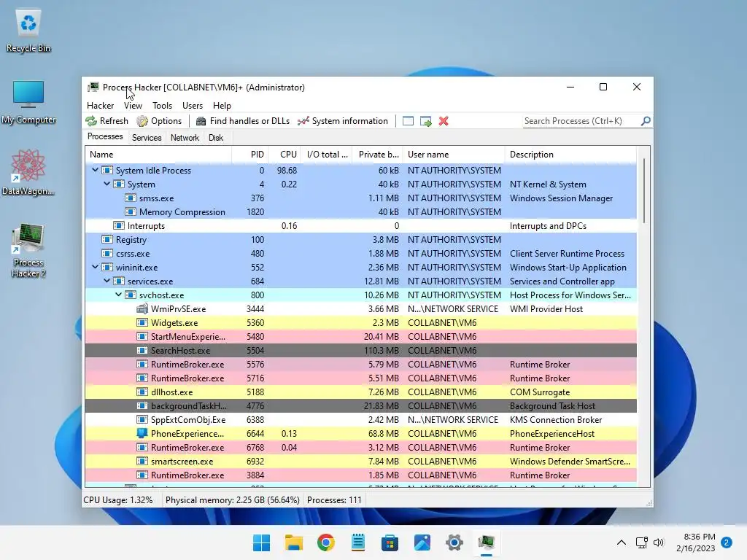This screenshot has width=747, height=560.
Task: Focus the Search Processes input field
Action: 581,121
